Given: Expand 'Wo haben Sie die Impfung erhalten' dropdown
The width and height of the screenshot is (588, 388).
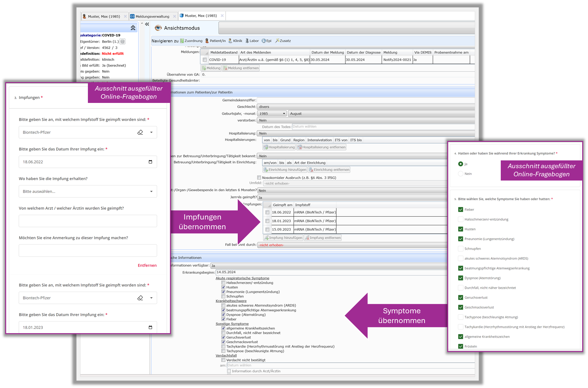Looking at the screenshot, I should pos(151,192).
